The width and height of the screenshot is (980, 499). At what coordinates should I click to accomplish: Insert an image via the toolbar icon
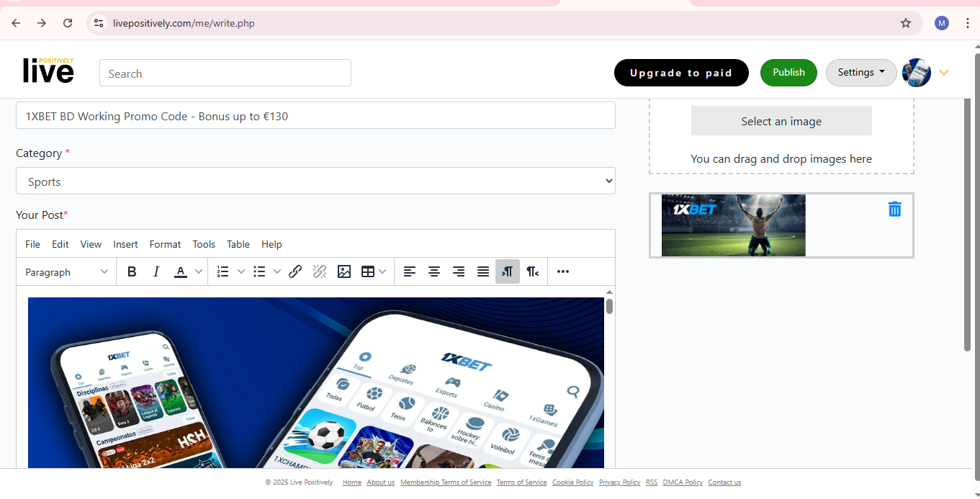pos(344,271)
